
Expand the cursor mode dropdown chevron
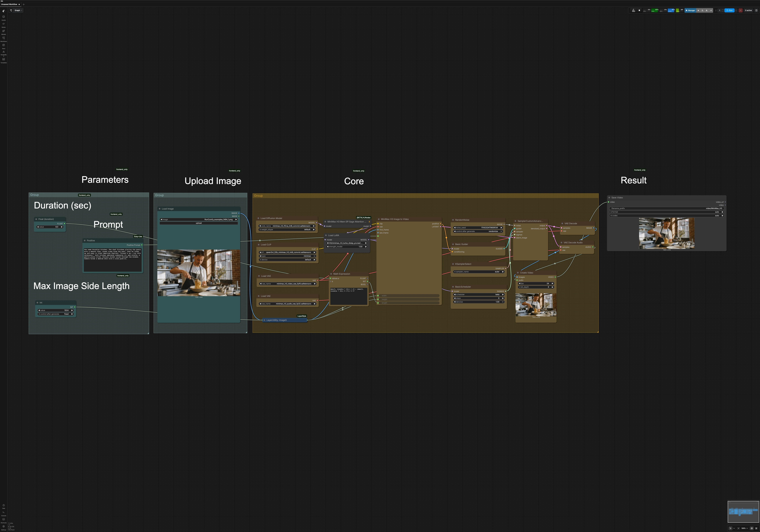[734, 528]
